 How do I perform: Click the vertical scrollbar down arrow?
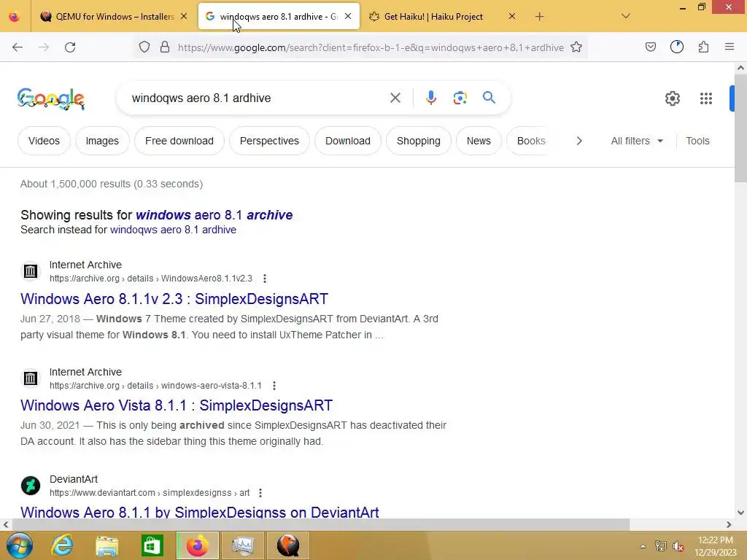(741, 513)
